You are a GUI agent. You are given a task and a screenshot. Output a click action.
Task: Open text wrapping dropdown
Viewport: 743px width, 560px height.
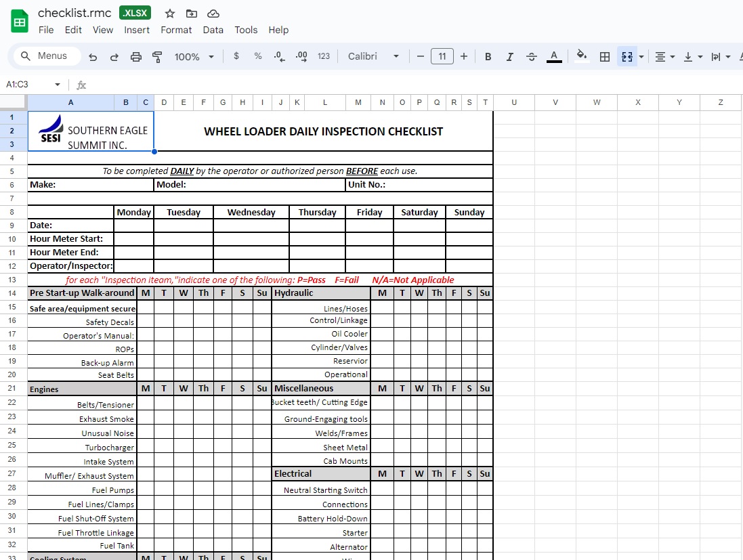[721, 57]
